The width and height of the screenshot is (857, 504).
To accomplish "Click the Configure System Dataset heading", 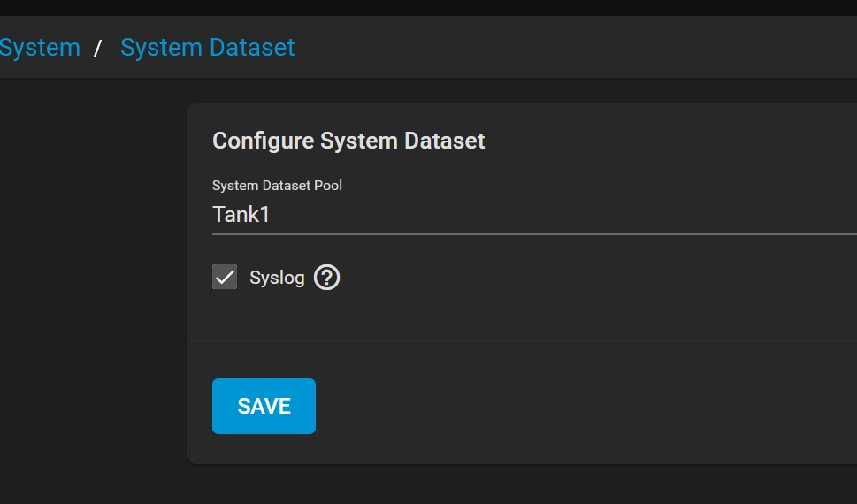I will [348, 141].
